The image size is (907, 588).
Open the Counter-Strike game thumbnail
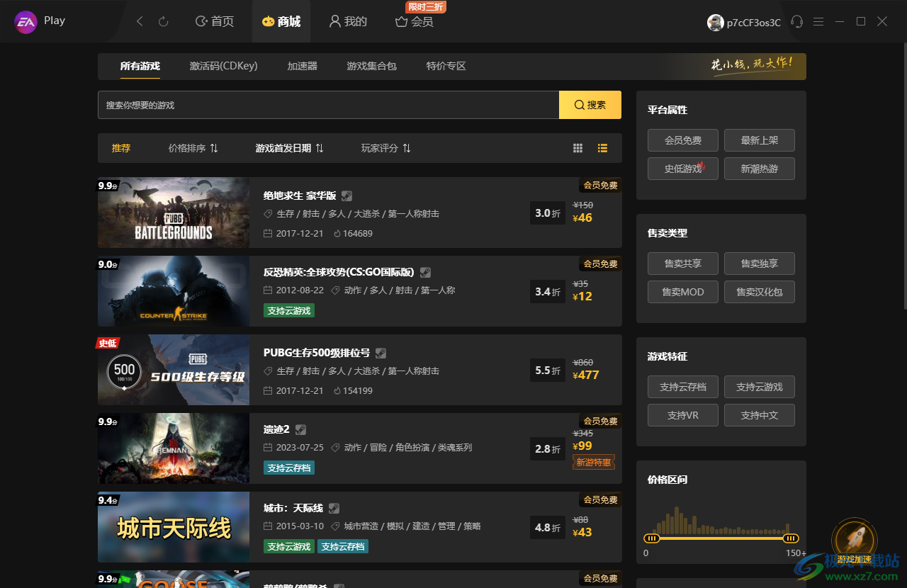[174, 291]
